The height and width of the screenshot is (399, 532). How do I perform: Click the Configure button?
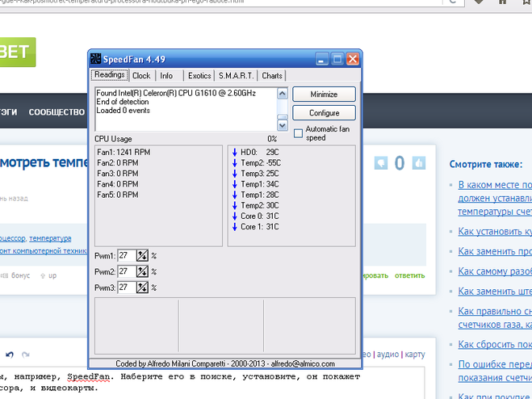point(324,113)
